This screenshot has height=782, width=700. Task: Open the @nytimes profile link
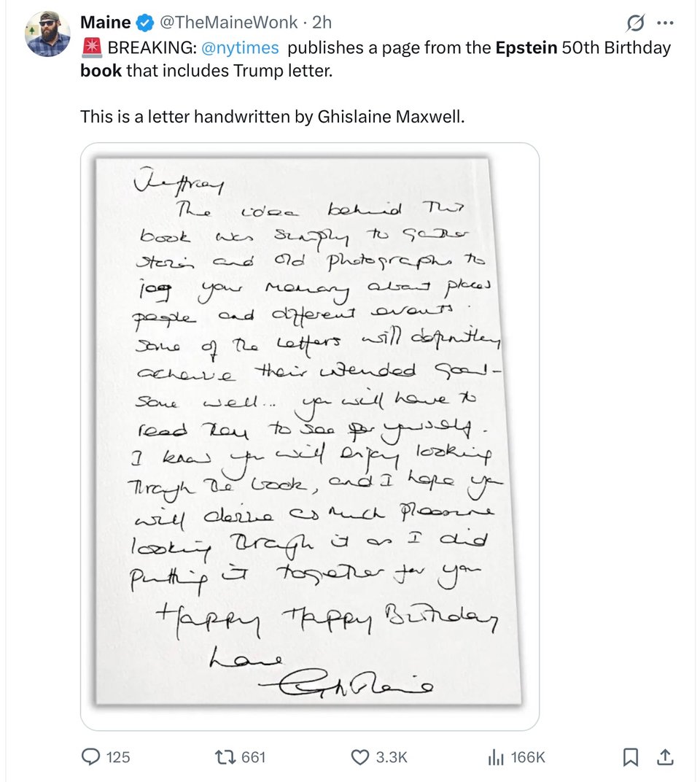239,47
